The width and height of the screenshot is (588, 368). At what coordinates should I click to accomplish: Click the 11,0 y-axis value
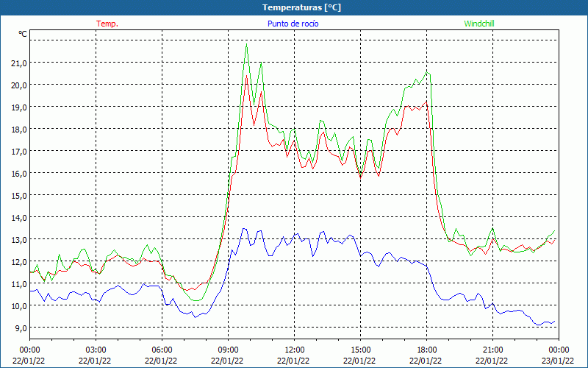[x=19, y=284]
